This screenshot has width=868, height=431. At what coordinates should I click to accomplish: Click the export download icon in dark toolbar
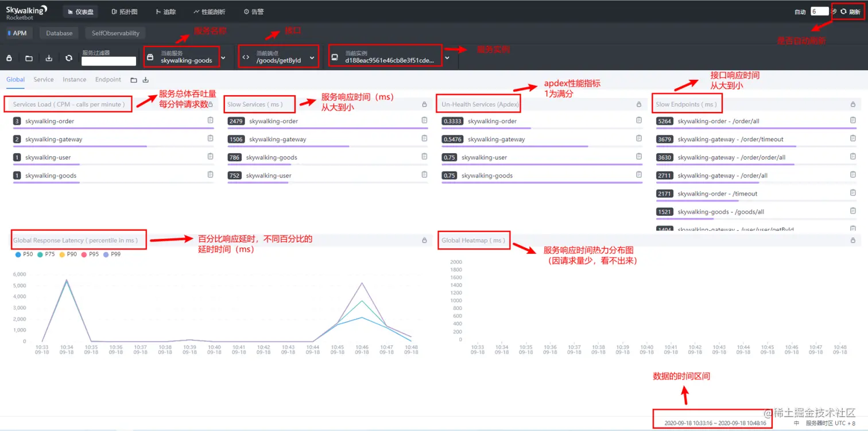pos(49,58)
